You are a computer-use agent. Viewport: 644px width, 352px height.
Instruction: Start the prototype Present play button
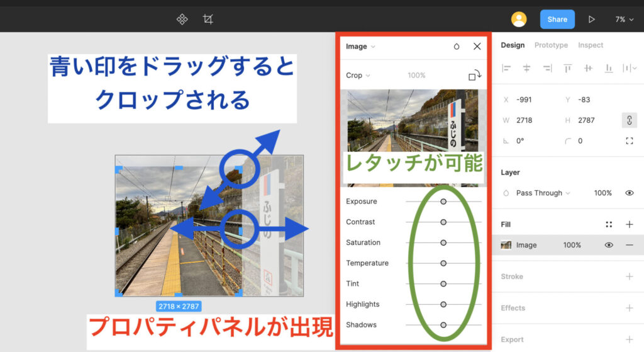point(591,20)
